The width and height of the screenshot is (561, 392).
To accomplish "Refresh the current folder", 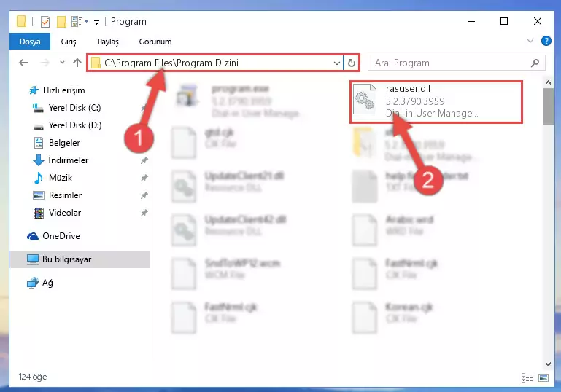I will pos(352,63).
